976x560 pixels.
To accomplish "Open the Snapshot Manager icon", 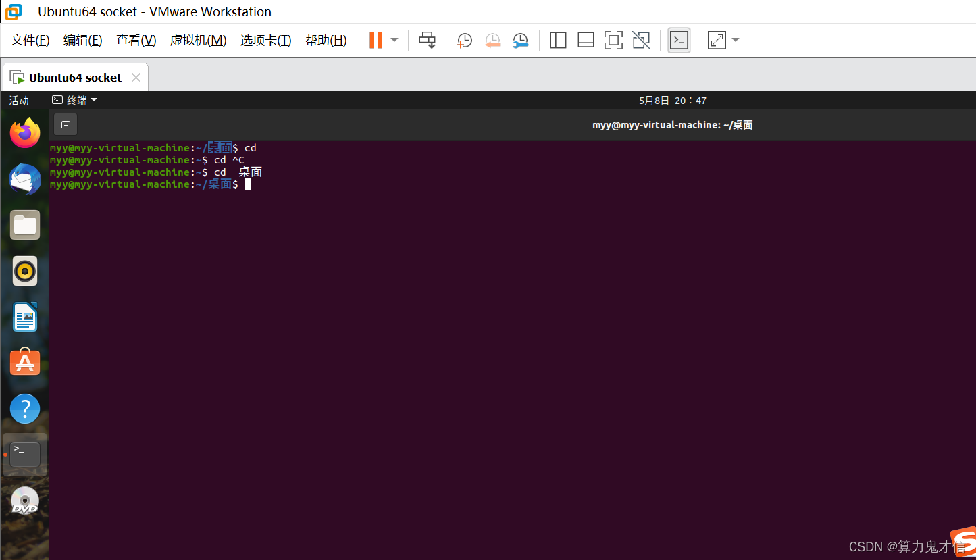I will tap(521, 40).
